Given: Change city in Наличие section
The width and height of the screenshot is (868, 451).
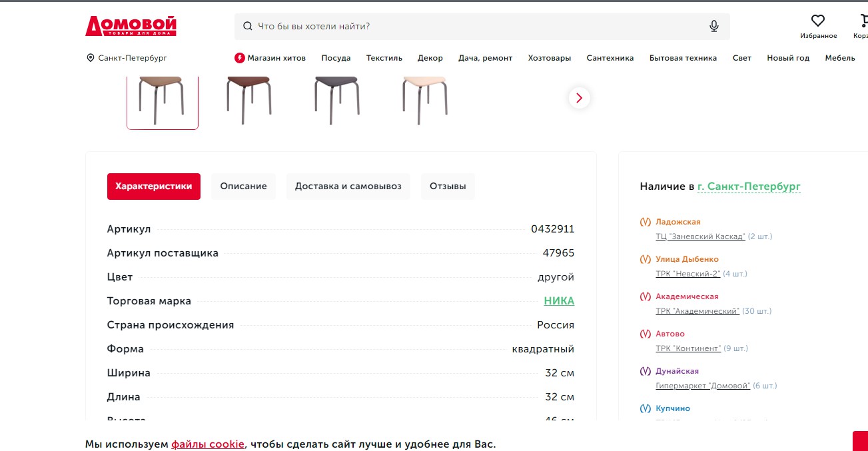Looking at the screenshot, I should tap(749, 187).
